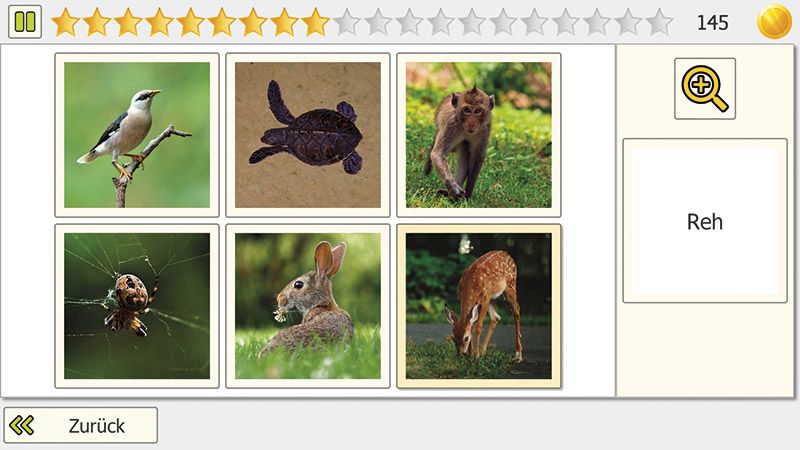Choose the sea turtle picture
800x450 pixels.
pos(308,135)
